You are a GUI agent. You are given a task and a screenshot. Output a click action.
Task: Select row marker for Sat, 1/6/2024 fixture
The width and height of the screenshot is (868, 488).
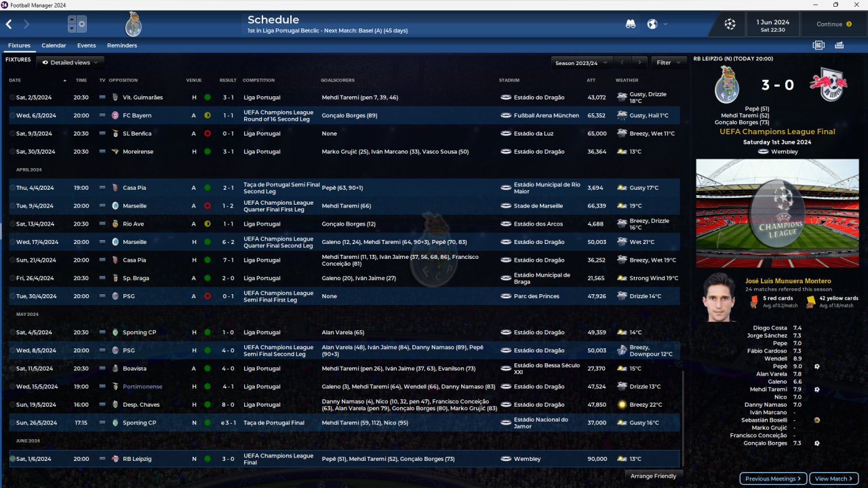(12, 459)
